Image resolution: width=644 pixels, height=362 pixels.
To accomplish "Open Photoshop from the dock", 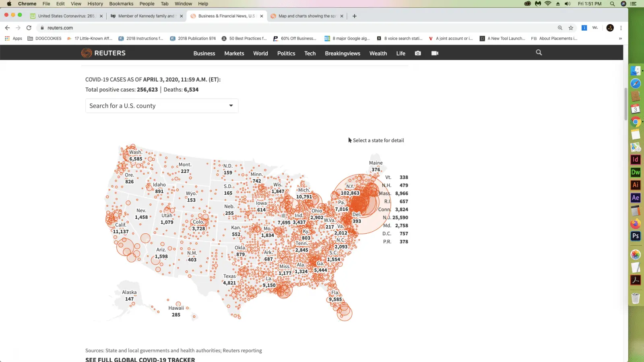I will (x=636, y=236).
